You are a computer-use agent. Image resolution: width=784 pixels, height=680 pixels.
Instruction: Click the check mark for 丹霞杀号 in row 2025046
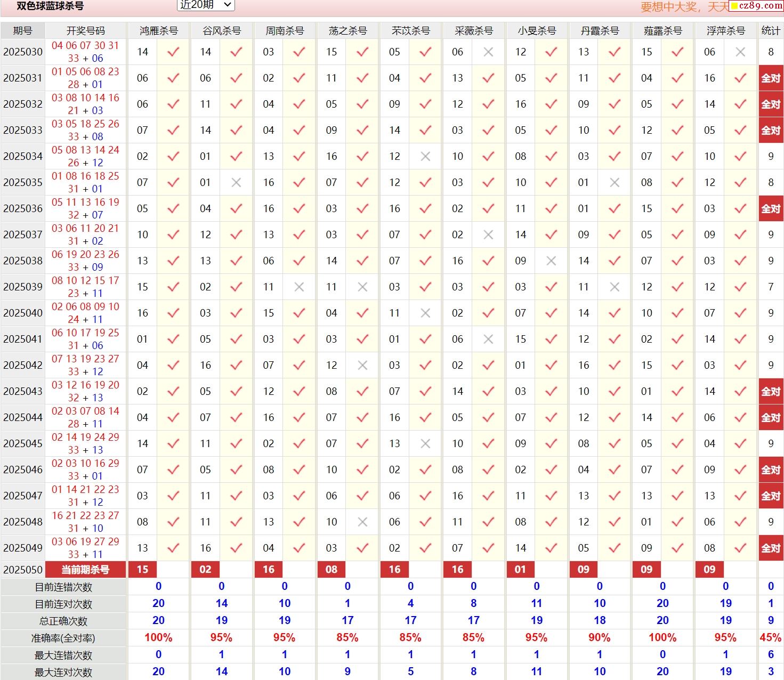point(615,470)
